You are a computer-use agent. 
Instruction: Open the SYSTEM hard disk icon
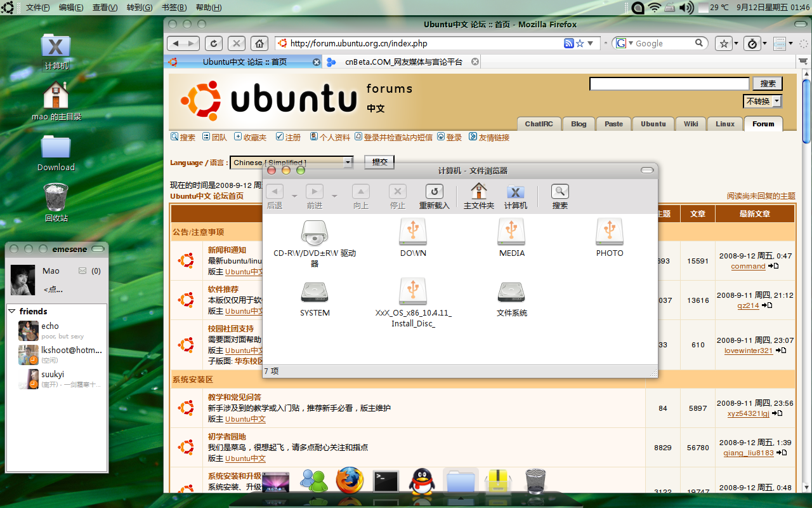click(315, 292)
